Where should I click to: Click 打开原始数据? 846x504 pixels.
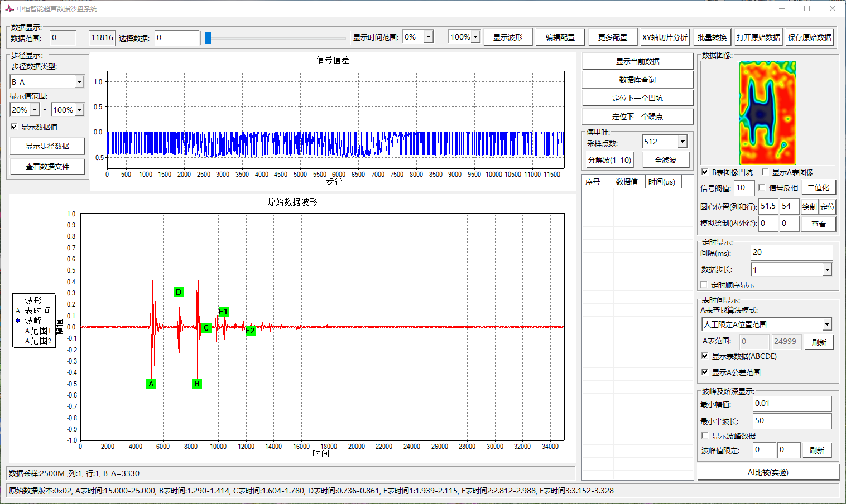tap(758, 37)
